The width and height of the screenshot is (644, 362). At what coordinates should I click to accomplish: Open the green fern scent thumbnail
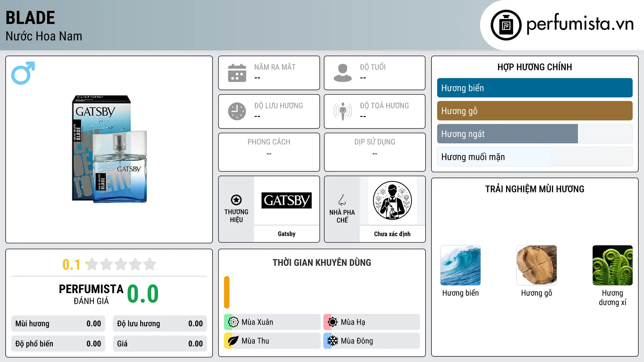[613, 265]
